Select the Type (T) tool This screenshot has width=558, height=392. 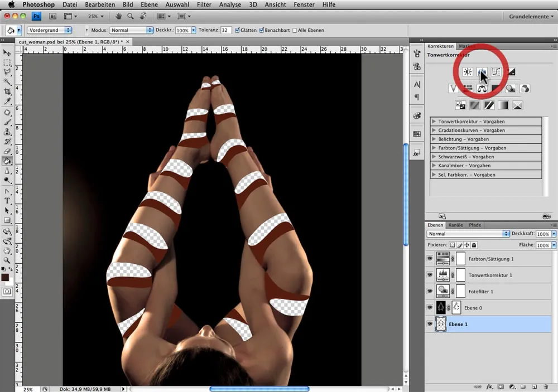pos(7,200)
